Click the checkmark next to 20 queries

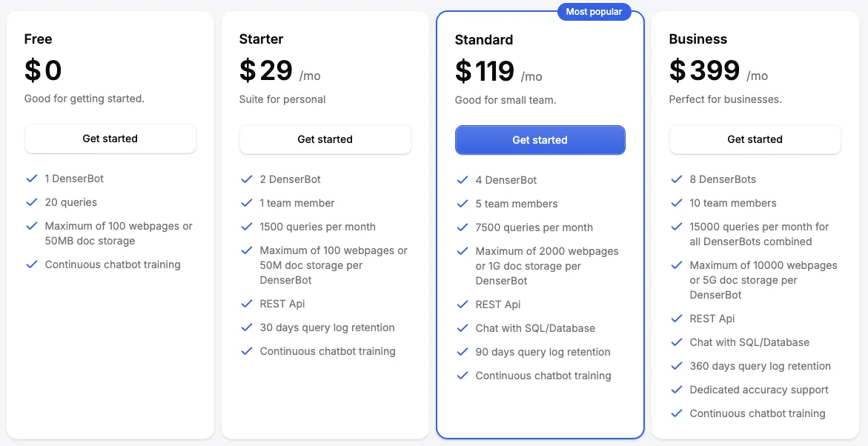(x=32, y=202)
